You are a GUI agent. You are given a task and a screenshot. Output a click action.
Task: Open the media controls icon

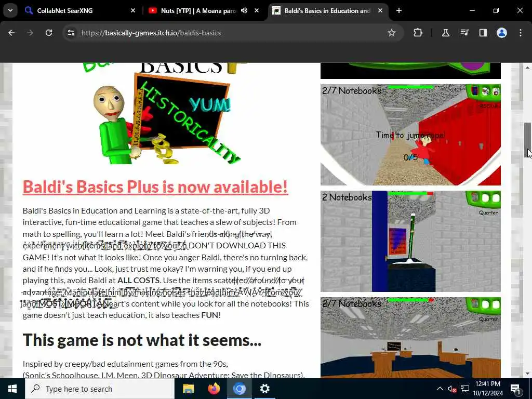pos(464,33)
